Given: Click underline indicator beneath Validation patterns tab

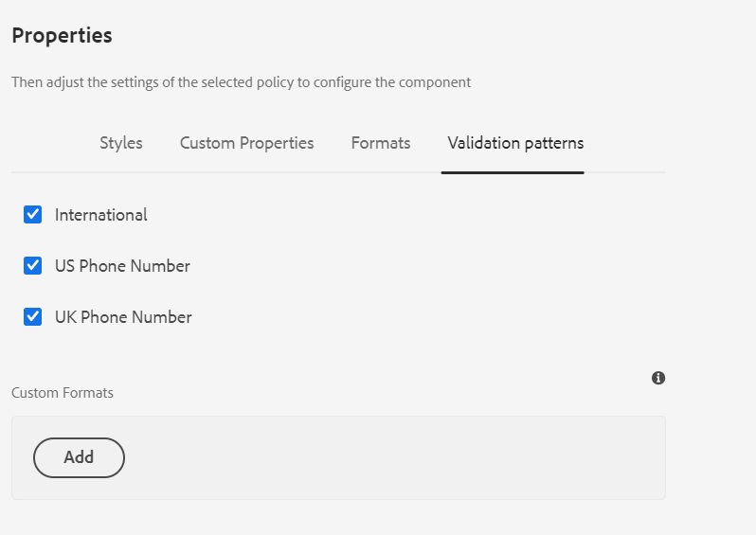Looking at the screenshot, I should 513,172.
